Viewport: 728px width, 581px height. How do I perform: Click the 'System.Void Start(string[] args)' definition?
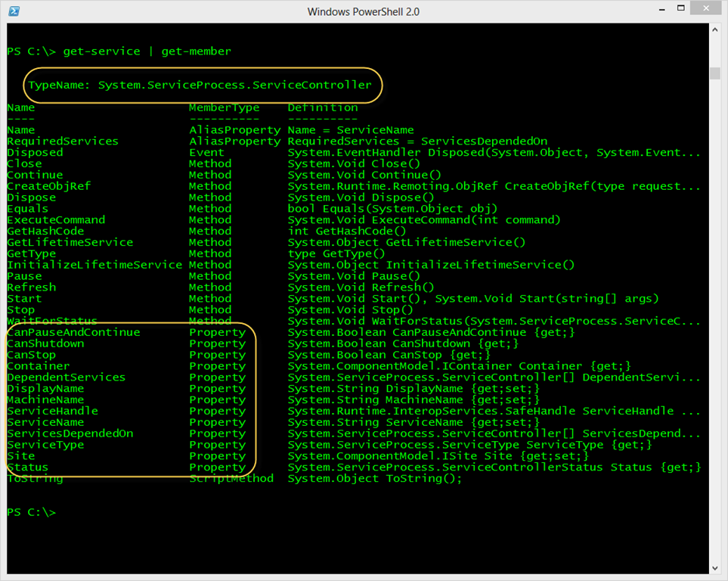coord(547,298)
